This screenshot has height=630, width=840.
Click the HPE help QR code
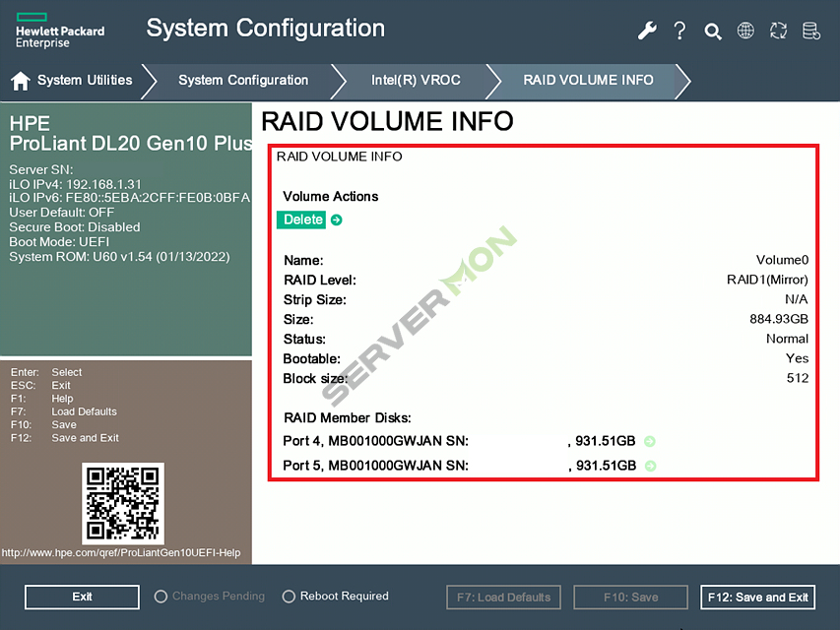pos(123,503)
